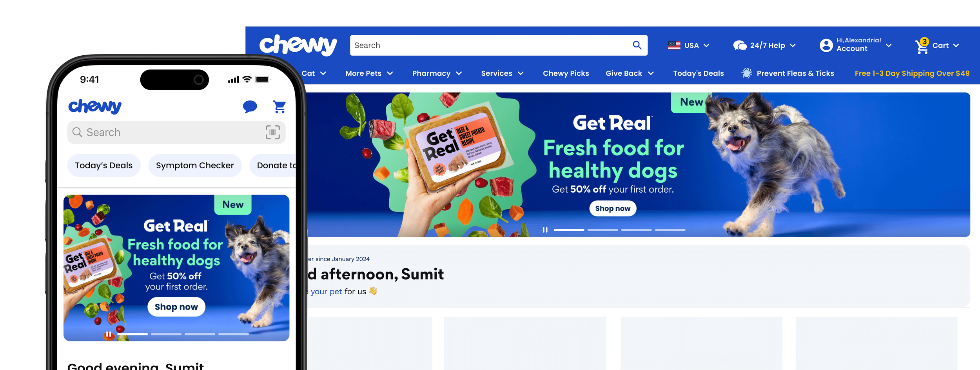Click the cart icon with 3 badge

pyautogui.click(x=922, y=46)
